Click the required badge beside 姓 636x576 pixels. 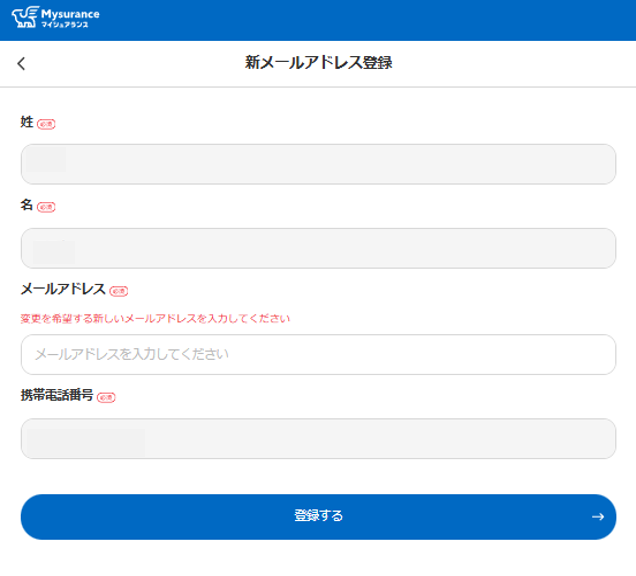click(46, 124)
